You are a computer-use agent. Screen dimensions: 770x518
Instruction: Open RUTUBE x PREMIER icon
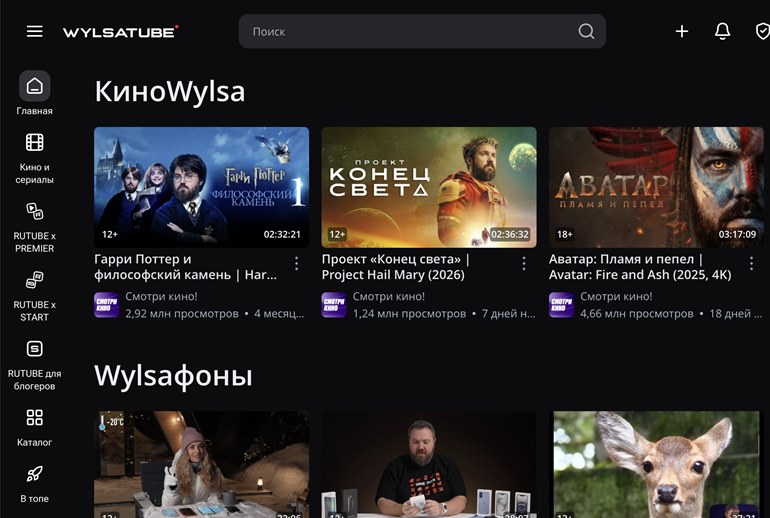coord(34,211)
